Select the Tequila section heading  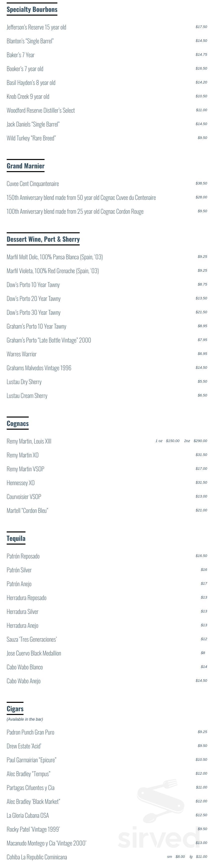tap(16, 538)
